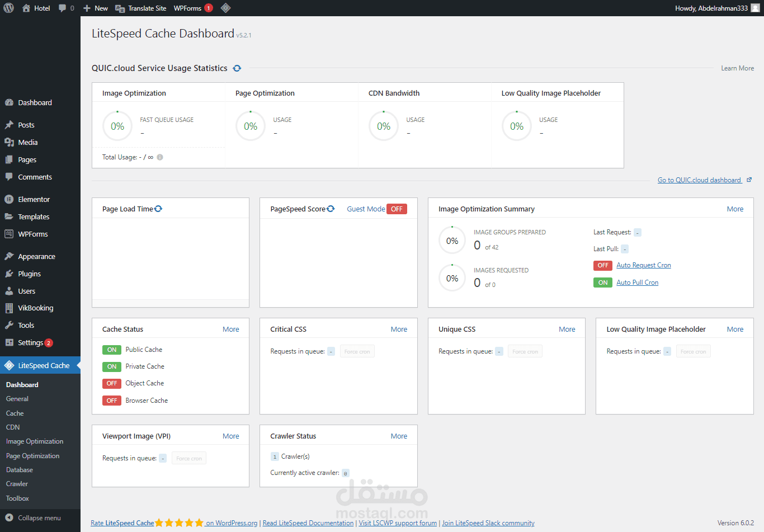Toggle Browser Cache OFF badge
Viewport: 764px width, 532px height.
pyautogui.click(x=112, y=401)
